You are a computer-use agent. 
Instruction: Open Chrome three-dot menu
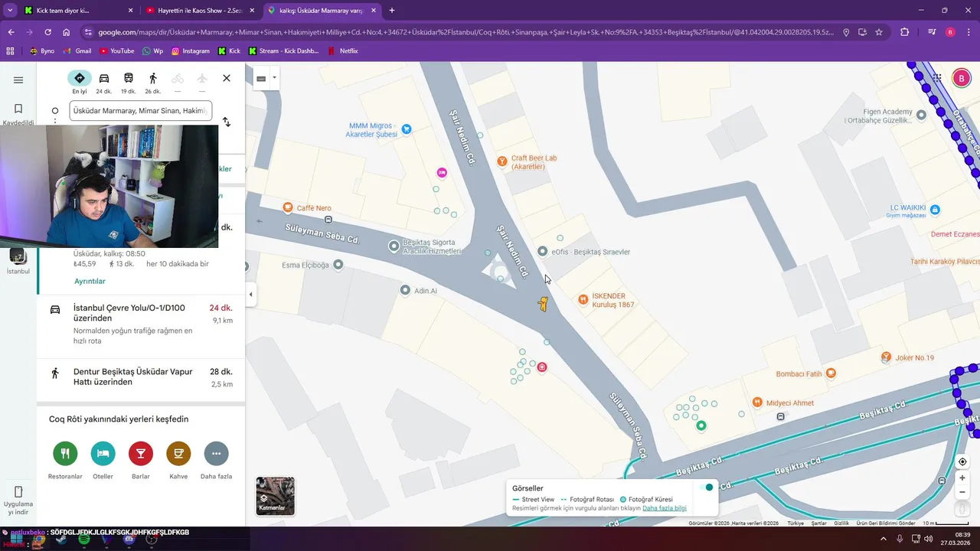pyautogui.click(x=969, y=32)
